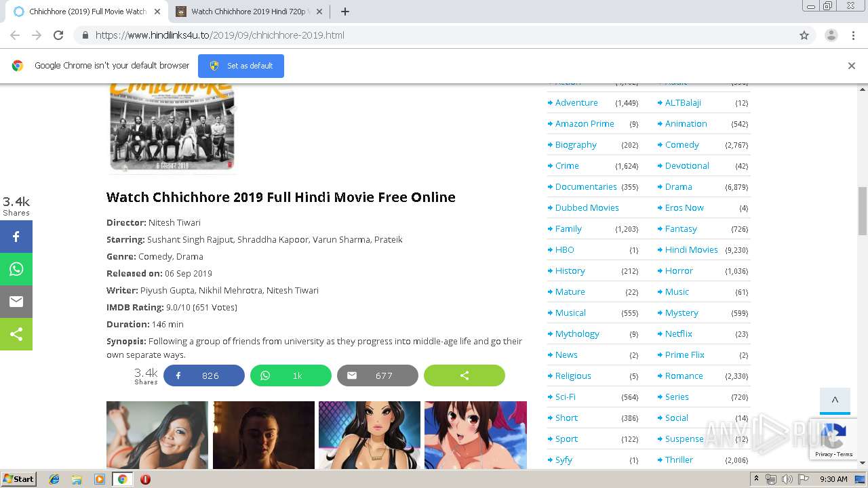Open the Dubbed Movies category link
This screenshot has height=488, width=868.
587,207
